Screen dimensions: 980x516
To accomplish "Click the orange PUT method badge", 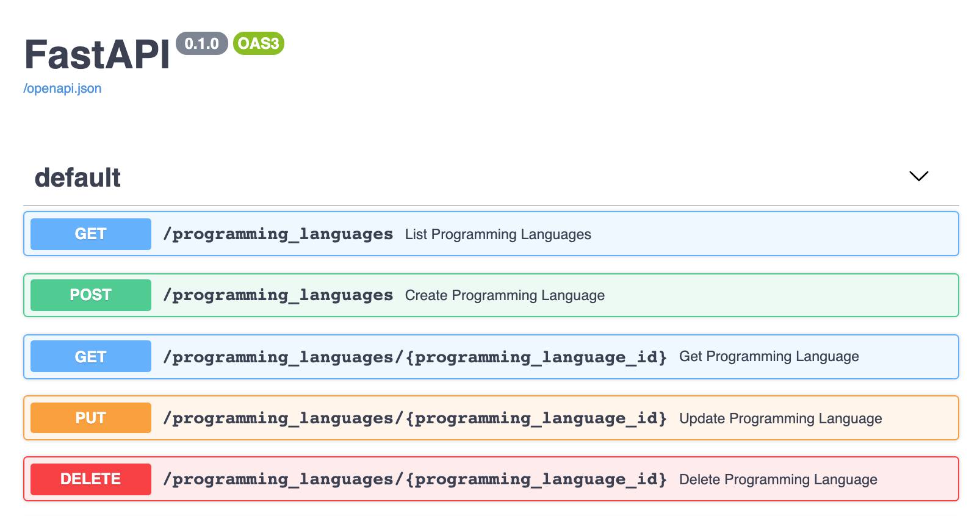I will [x=91, y=418].
